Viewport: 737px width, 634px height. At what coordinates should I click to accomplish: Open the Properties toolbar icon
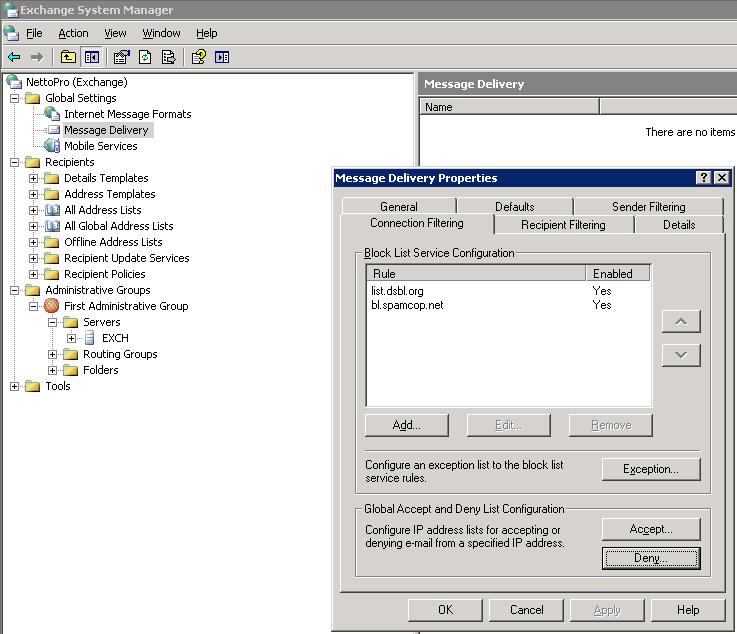pyautogui.click(x=122, y=57)
